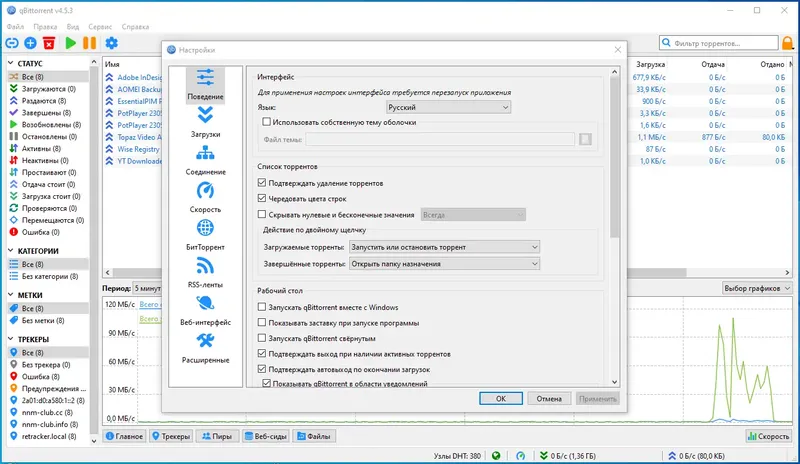
Task: Open the Вид menu
Action: (x=72, y=27)
